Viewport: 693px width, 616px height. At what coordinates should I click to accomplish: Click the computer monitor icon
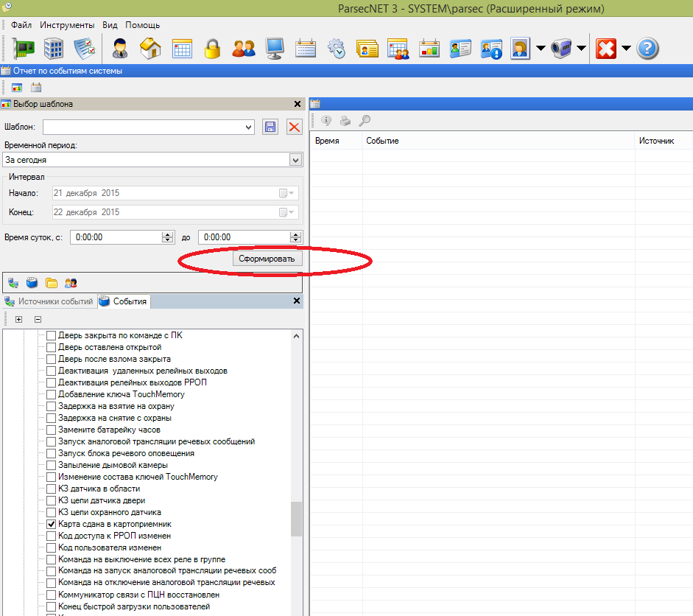point(275,48)
